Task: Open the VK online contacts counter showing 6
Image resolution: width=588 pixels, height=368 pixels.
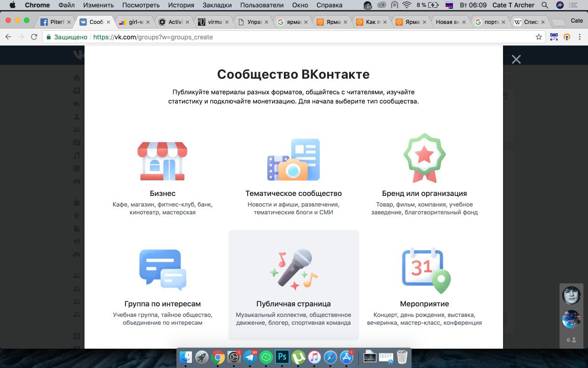Action: [571, 340]
